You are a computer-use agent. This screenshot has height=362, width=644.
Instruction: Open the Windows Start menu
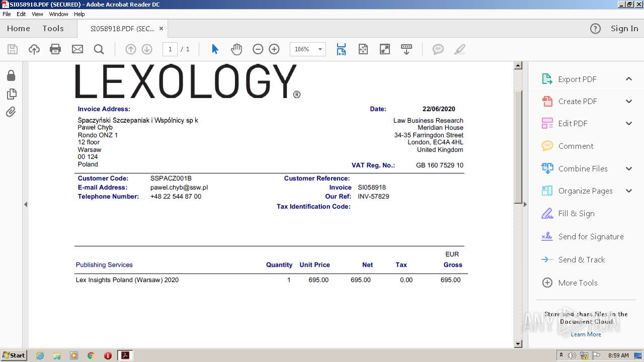[14, 355]
